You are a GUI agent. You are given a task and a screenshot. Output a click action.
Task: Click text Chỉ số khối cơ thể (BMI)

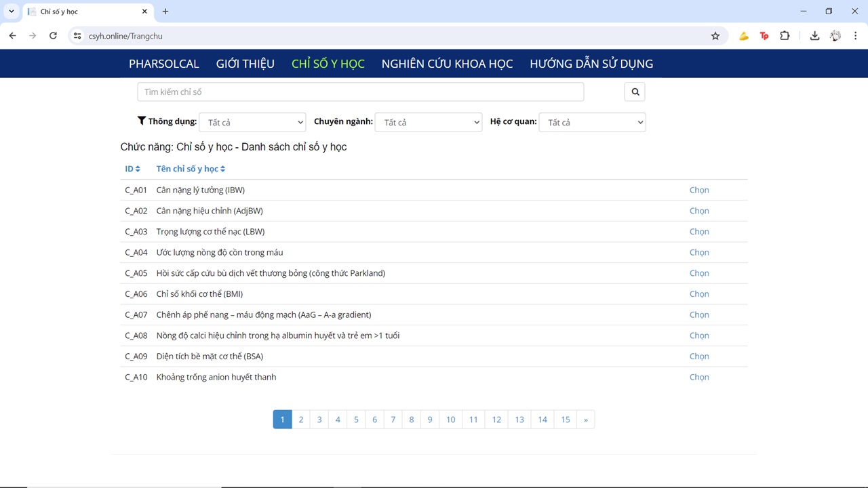pyautogui.click(x=199, y=294)
